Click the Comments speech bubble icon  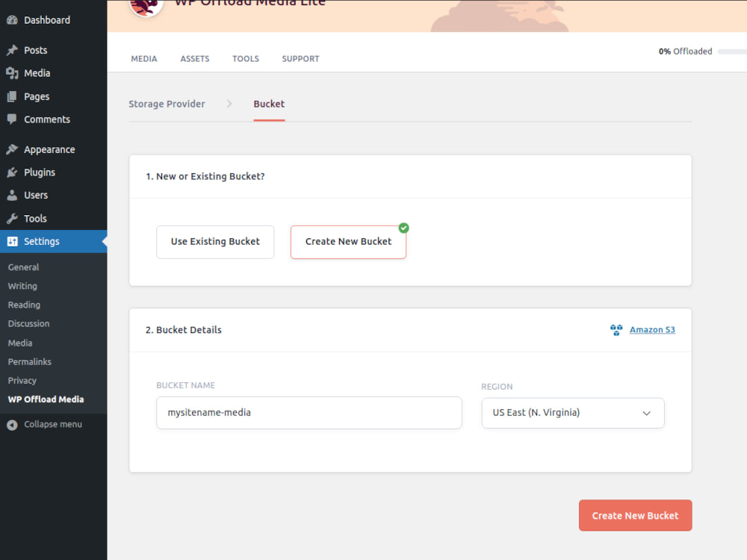click(x=12, y=119)
